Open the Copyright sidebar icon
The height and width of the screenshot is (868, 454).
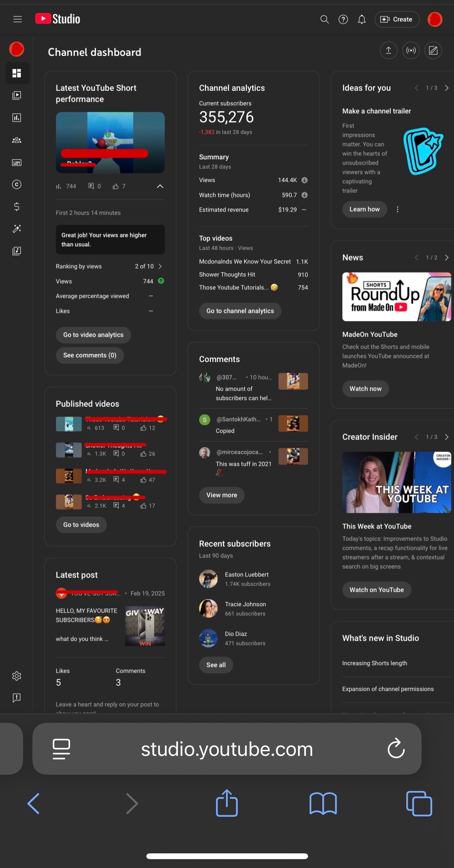pos(17,185)
